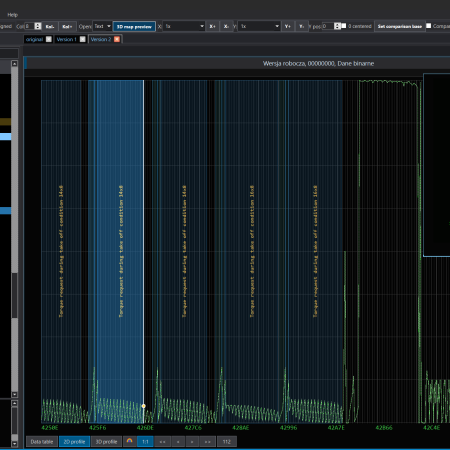Close the original tab
This screenshot has width=450, height=450.
tap(49, 39)
